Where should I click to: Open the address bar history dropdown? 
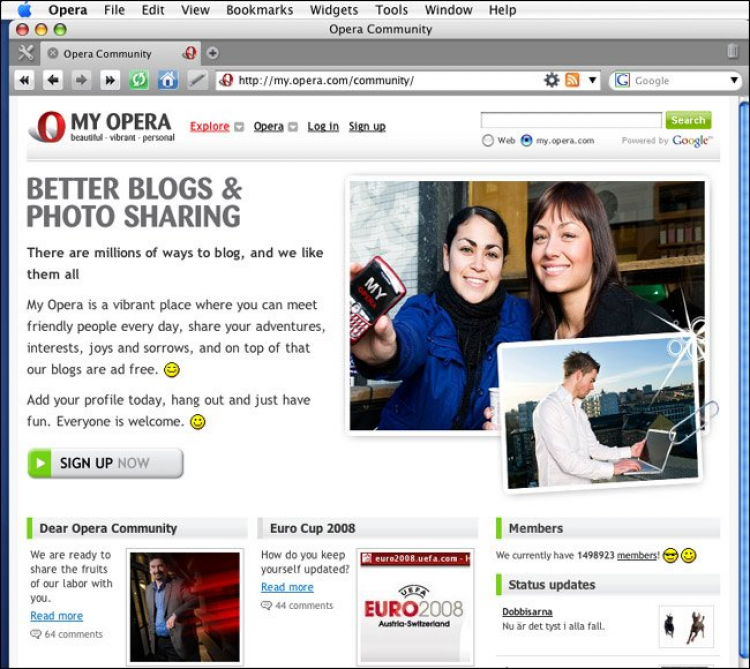(x=592, y=80)
